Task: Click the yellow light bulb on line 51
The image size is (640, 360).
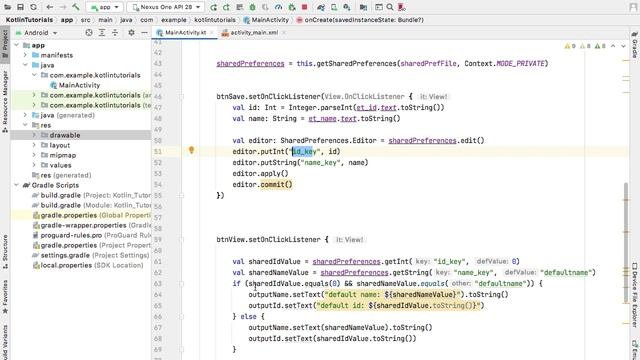Action: (191, 150)
